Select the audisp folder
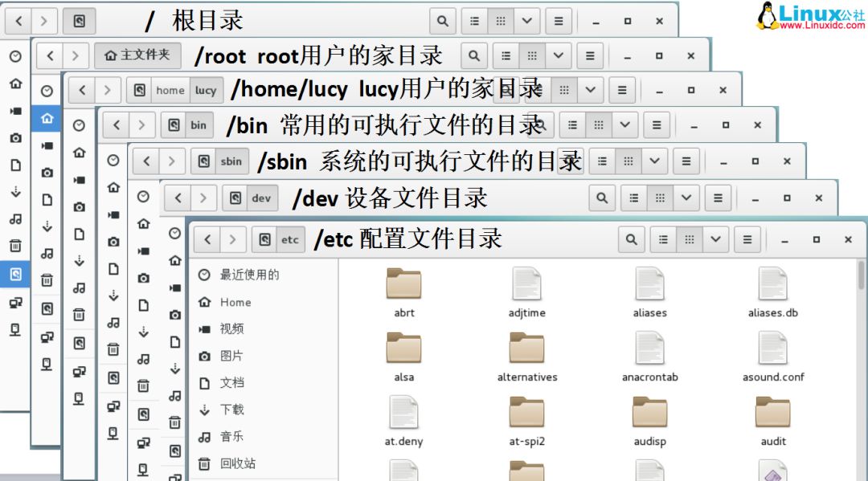This screenshot has width=868, height=481. point(650,422)
